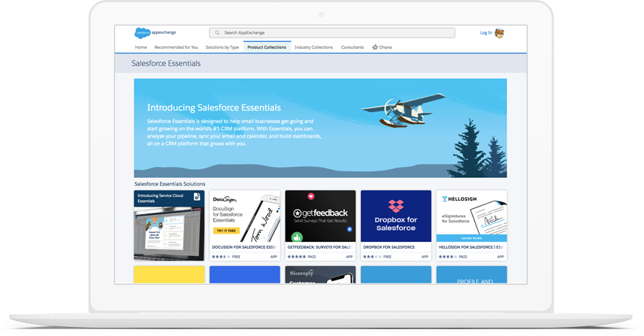Click the Ohana flower icon
644x336 pixels.
tap(375, 47)
